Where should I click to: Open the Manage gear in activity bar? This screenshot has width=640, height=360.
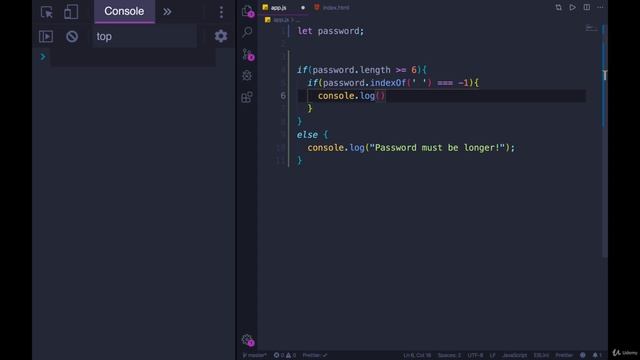[247, 340]
